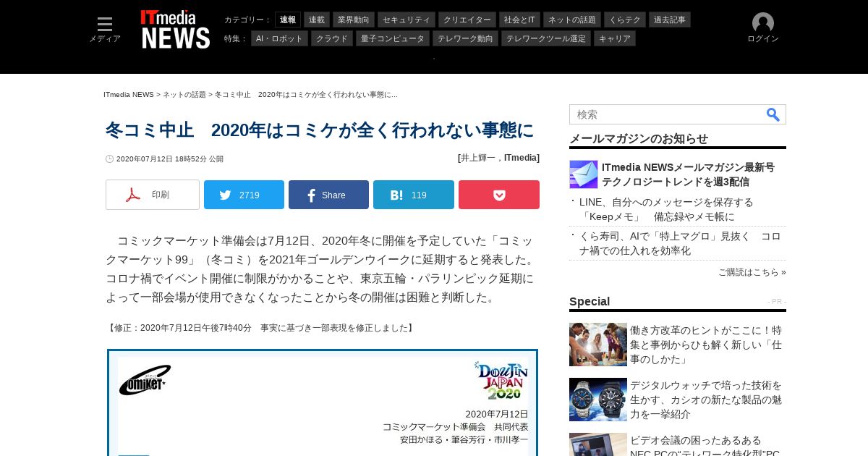Share article on Facebook
This screenshot has height=456, width=868.
tap(328, 195)
